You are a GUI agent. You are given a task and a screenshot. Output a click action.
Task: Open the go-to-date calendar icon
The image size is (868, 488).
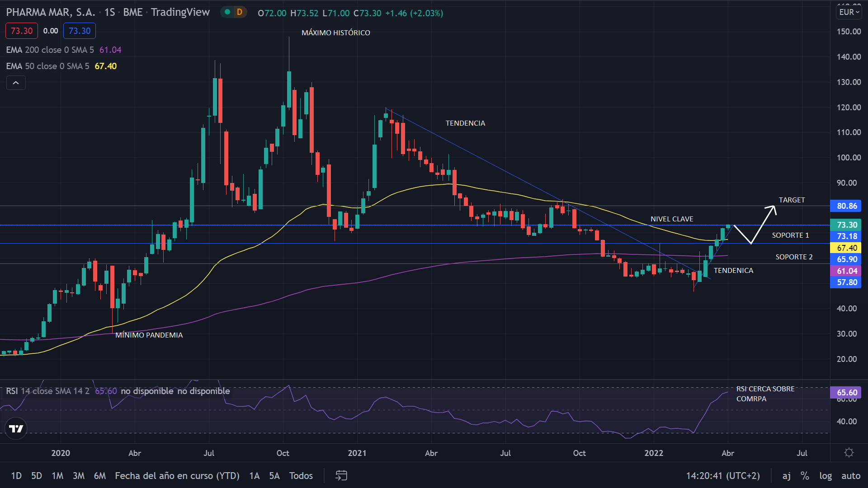click(x=341, y=475)
